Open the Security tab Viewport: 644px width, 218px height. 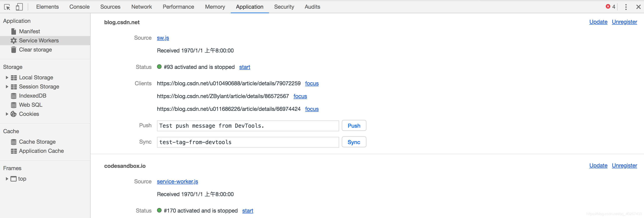coord(284,7)
